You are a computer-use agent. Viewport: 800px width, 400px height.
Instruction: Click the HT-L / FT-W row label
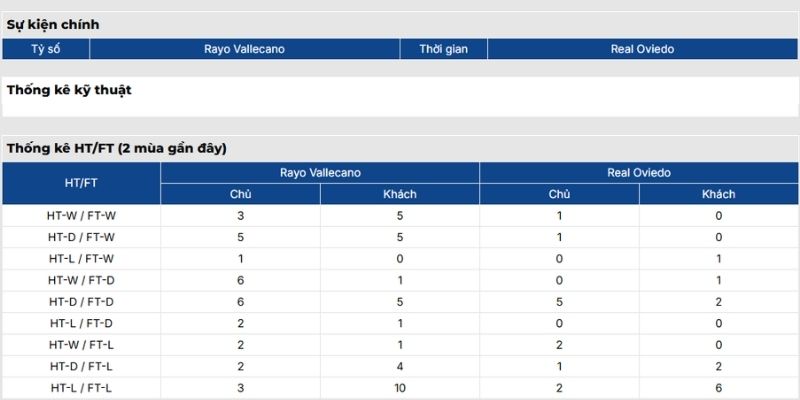pyautogui.click(x=81, y=258)
